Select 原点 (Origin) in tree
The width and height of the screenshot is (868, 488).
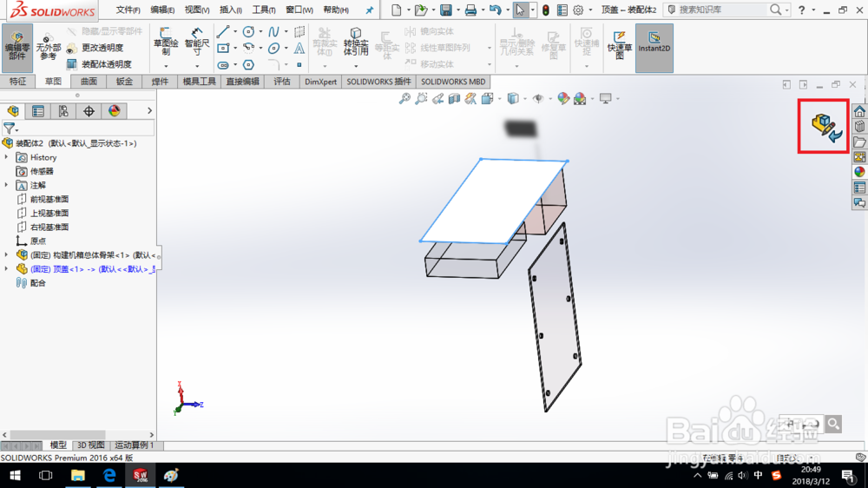pos(38,241)
